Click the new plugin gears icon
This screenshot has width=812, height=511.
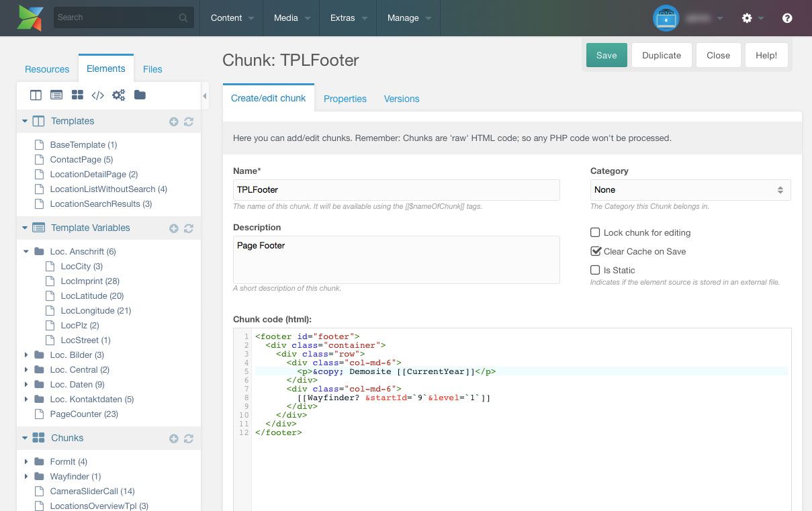[119, 95]
